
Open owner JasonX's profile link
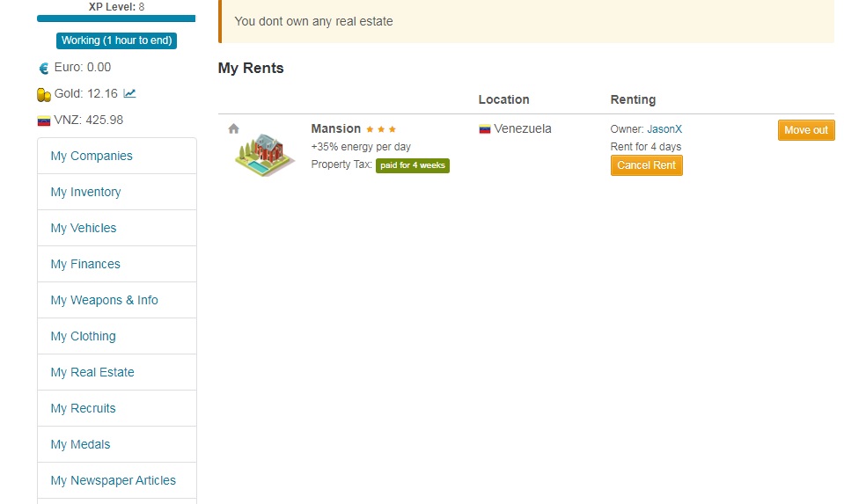[664, 129]
